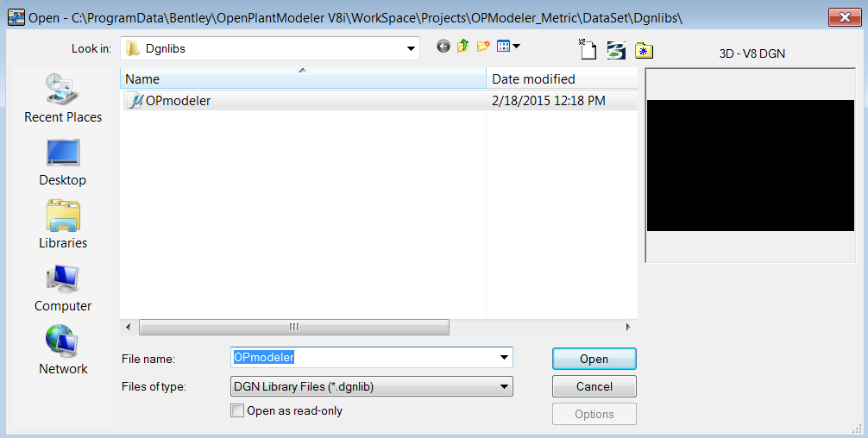The height and width of the screenshot is (438, 868).
Task: Select the OPmodeler file
Action: pos(379,101)
